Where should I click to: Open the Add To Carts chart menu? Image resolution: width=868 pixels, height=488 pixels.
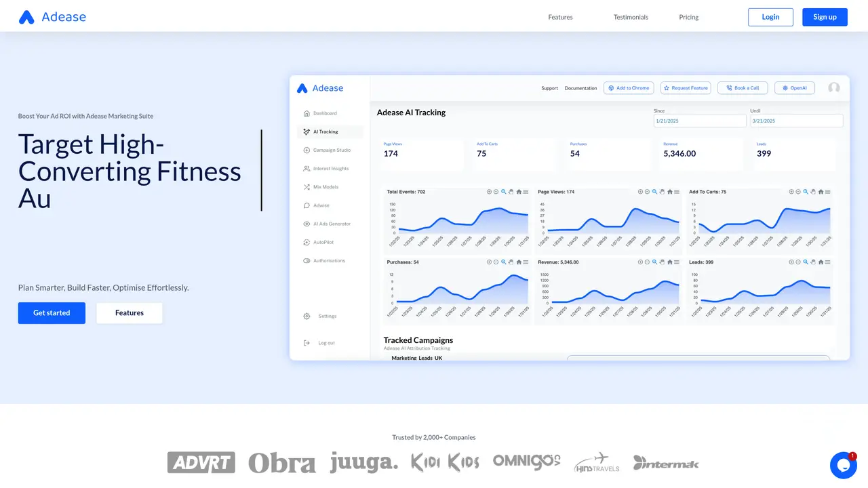[828, 192]
